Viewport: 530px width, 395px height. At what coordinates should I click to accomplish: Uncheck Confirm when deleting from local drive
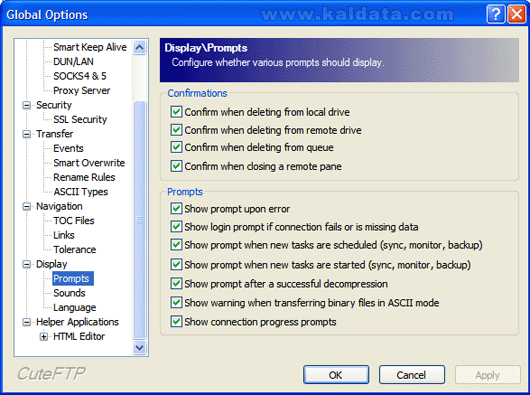[176, 112]
